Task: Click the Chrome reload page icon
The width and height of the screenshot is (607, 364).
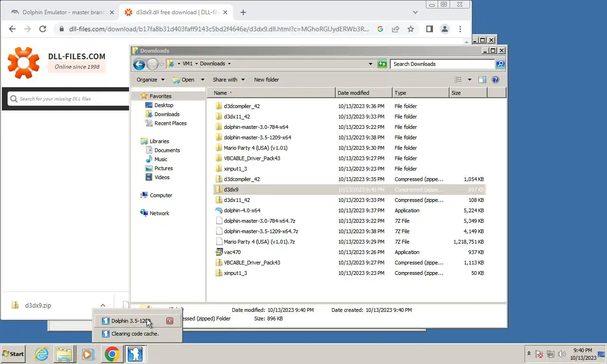Action: click(x=43, y=29)
